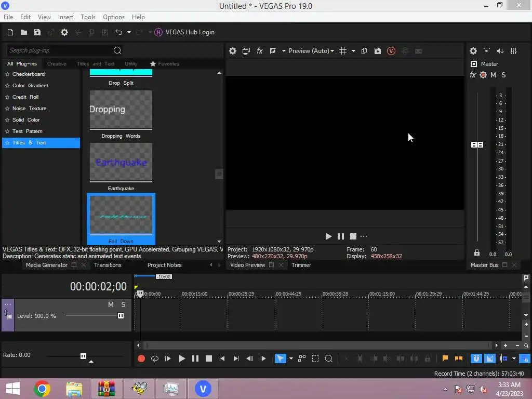Open a project with the folder icon
Screen dimensions: 532x399
pyautogui.click(x=24, y=32)
